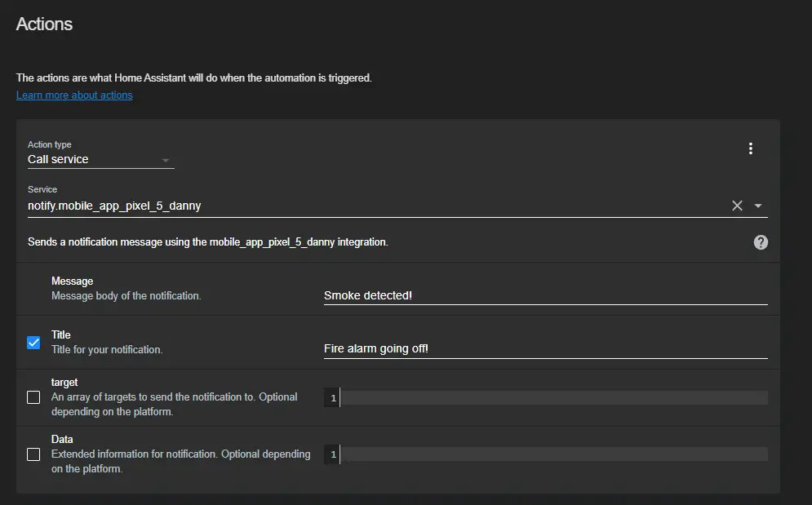Screen dimensions: 812x505
Task: Click the 'Message body of the notification.' description
Action: coord(126,296)
